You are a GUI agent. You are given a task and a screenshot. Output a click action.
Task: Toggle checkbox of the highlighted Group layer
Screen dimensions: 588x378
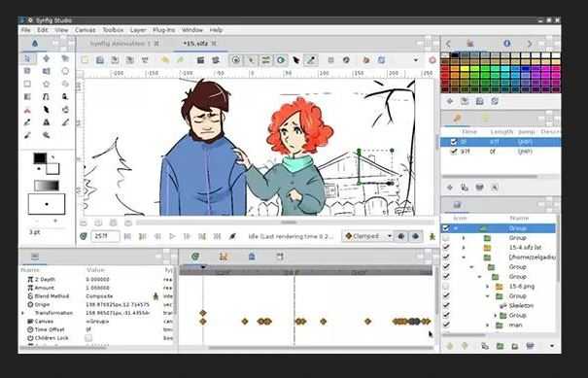[446, 228]
